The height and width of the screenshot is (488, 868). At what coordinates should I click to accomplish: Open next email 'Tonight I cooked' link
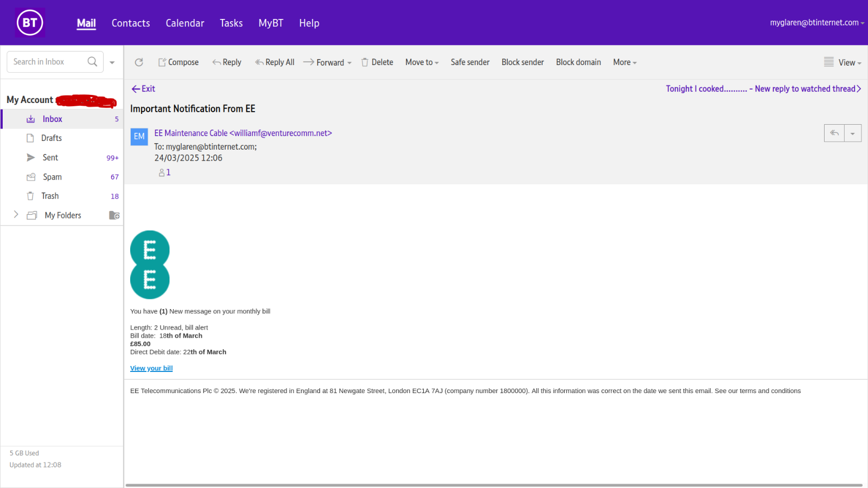[761, 89]
